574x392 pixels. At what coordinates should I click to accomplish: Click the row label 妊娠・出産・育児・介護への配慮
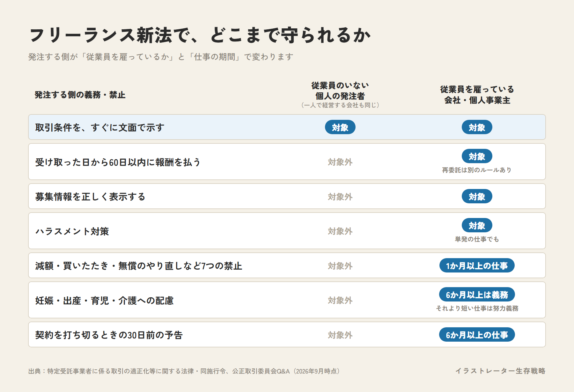[x=104, y=301]
